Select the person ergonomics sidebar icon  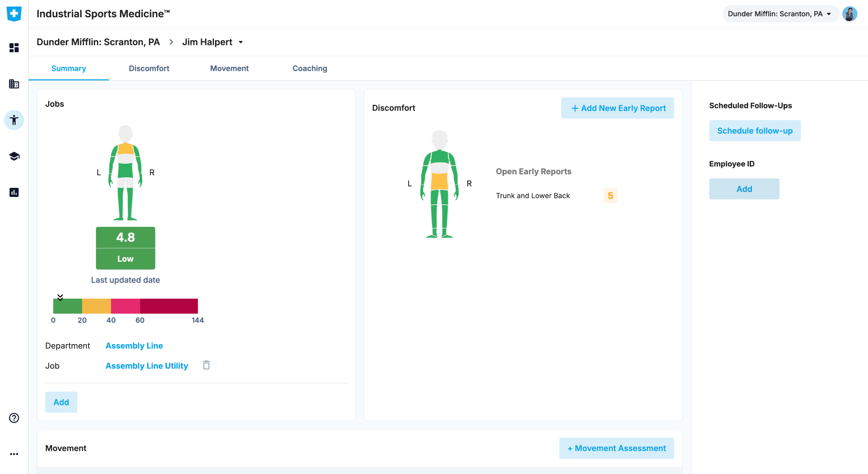tap(14, 120)
